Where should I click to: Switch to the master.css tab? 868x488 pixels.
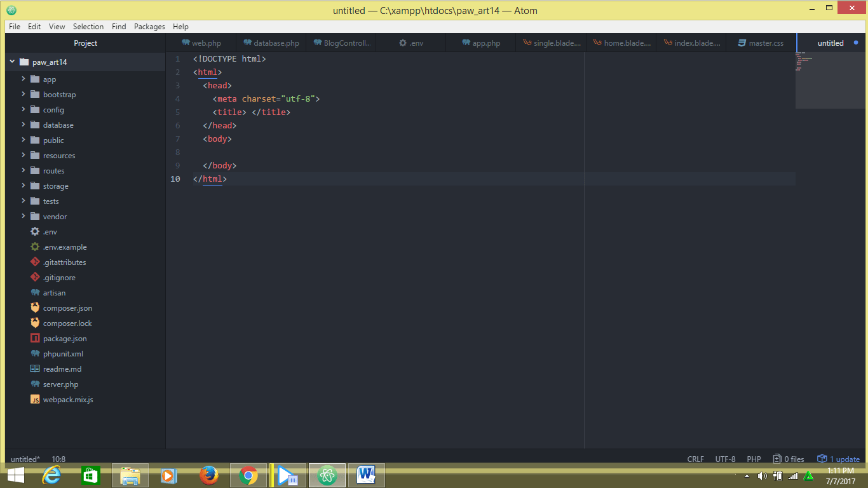(759, 43)
